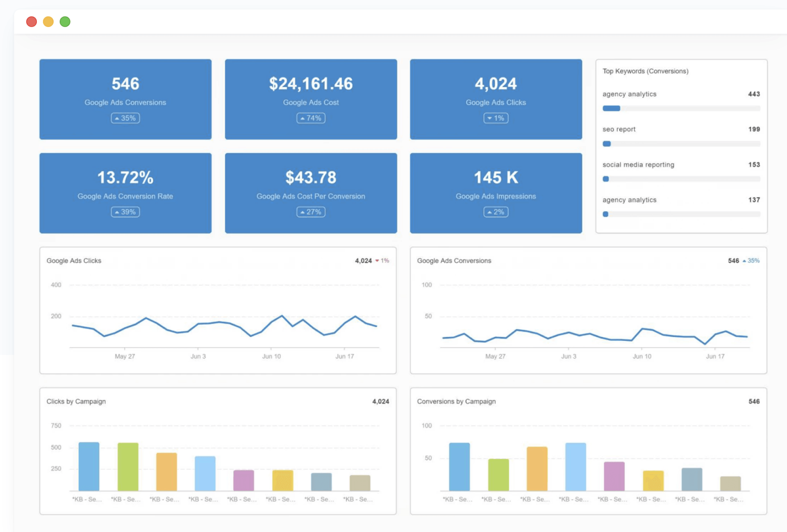Click May 27 label on Google Ads Conversions chart

pyautogui.click(x=495, y=356)
